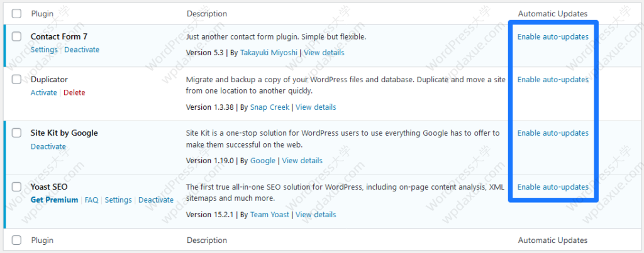
Task: Deactivate Site Kit by Google
Action: pos(48,146)
